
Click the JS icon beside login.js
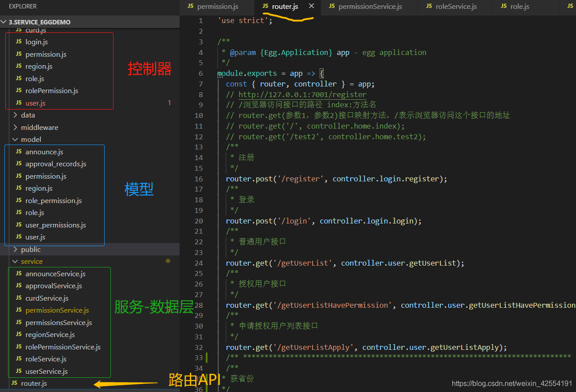tap(18, 42)
